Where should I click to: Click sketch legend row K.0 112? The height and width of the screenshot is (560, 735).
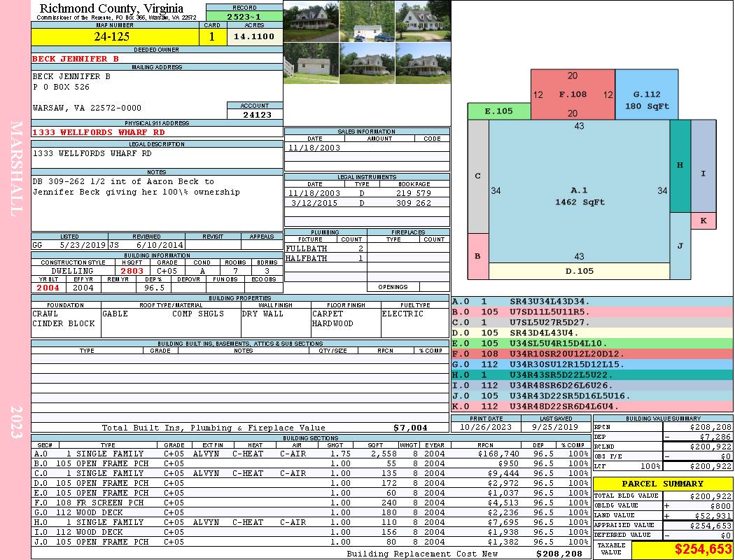point(592,406)
